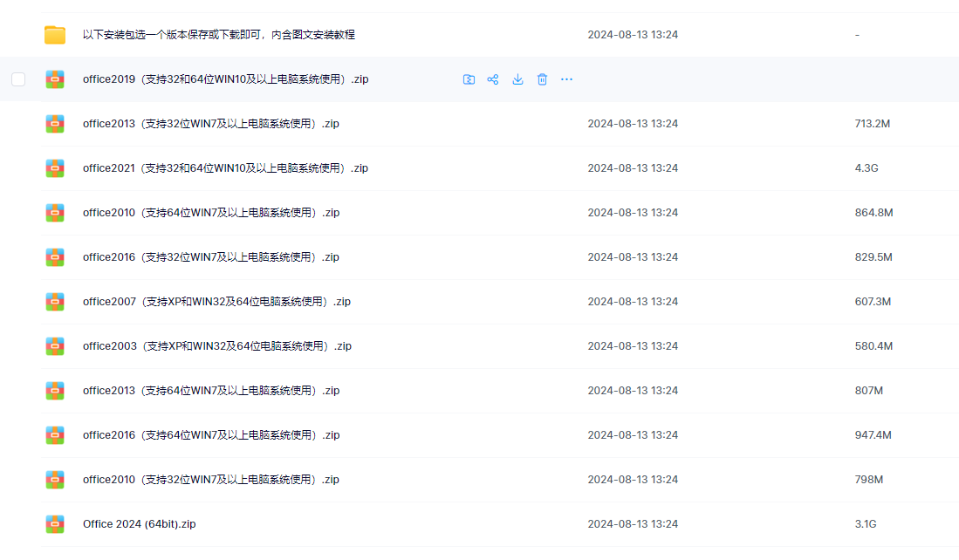Click size value 607.3M
Viewport: 959px width, 560px height.
873,302
